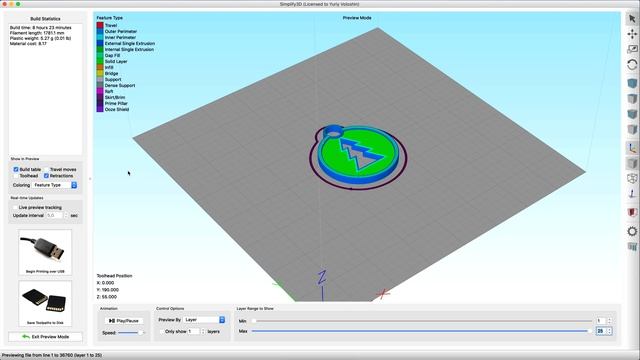Click the Skirt/Brim legend entry
Viewport: 640px width, 360px height.
(115, 98)
